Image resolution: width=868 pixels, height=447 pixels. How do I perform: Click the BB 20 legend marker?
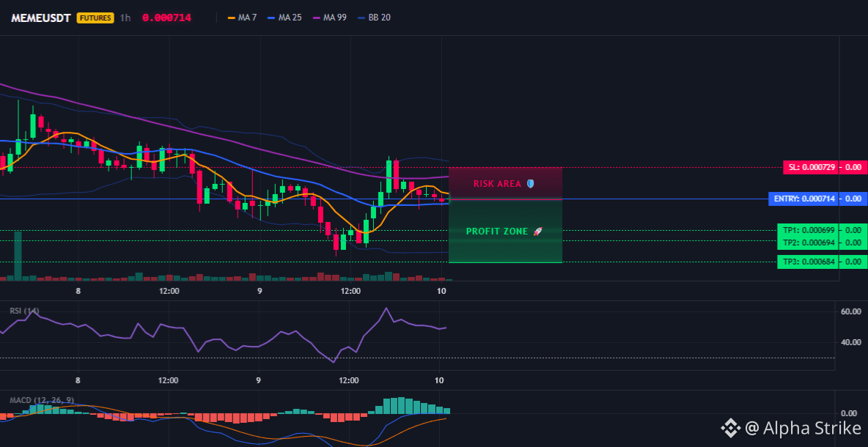(x=361, y=18)
